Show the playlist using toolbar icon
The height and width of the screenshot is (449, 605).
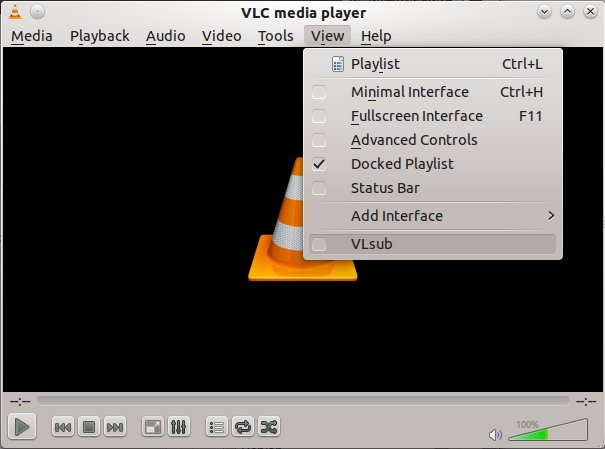pyautogui.click(x=217, y=427)
